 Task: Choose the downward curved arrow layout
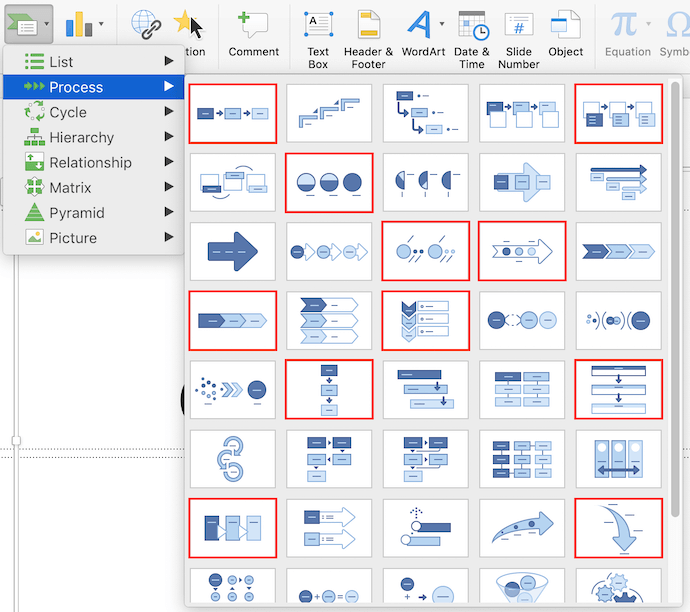(618, 527)
